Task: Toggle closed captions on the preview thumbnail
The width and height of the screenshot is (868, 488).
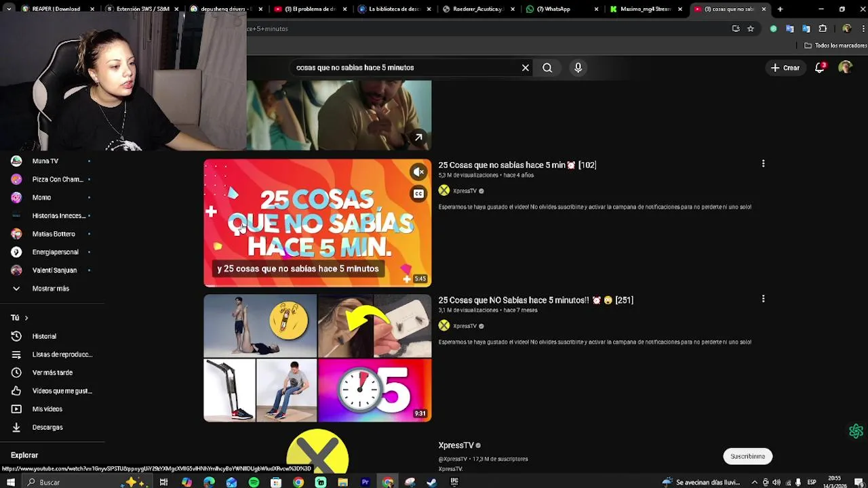Action: [418, 194]
